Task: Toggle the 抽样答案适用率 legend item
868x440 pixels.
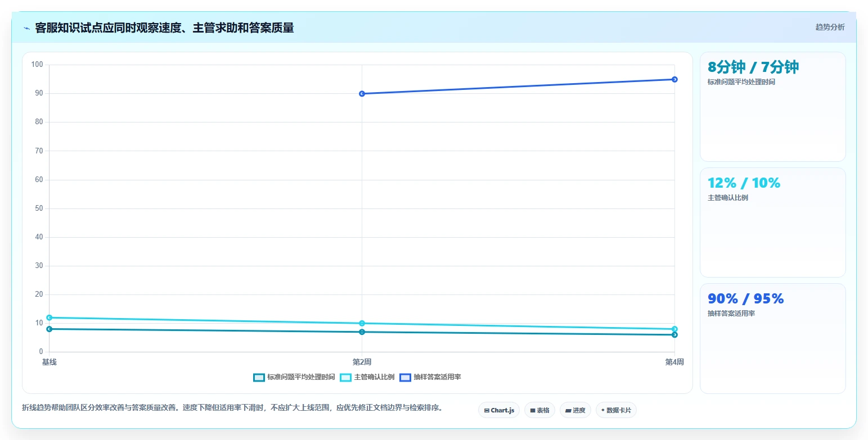Action: click(x=430, y=377)
